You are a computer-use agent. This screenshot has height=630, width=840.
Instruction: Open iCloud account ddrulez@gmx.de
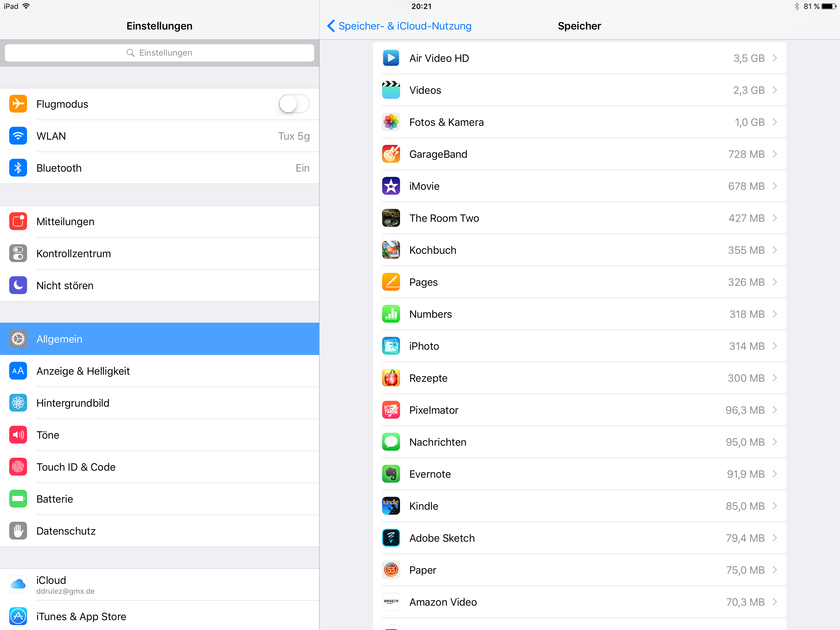[x=160, y=584]
